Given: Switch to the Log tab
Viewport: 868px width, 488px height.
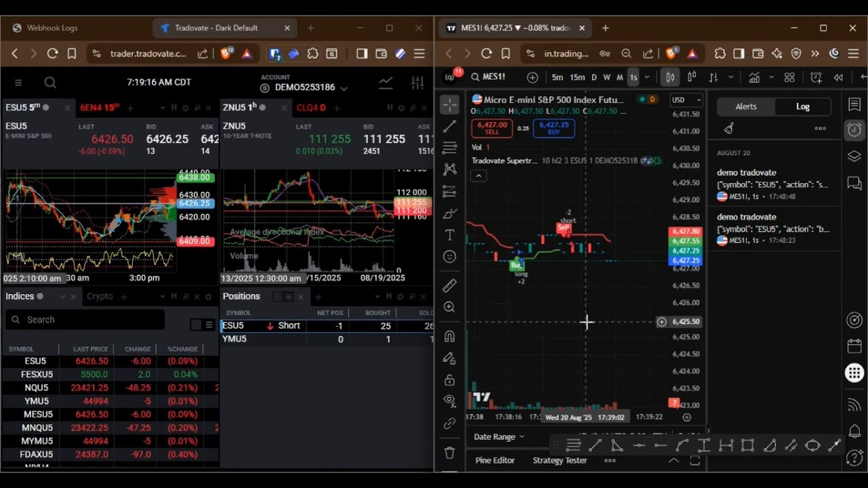Looking at the screenshot, I should [803, 106].
